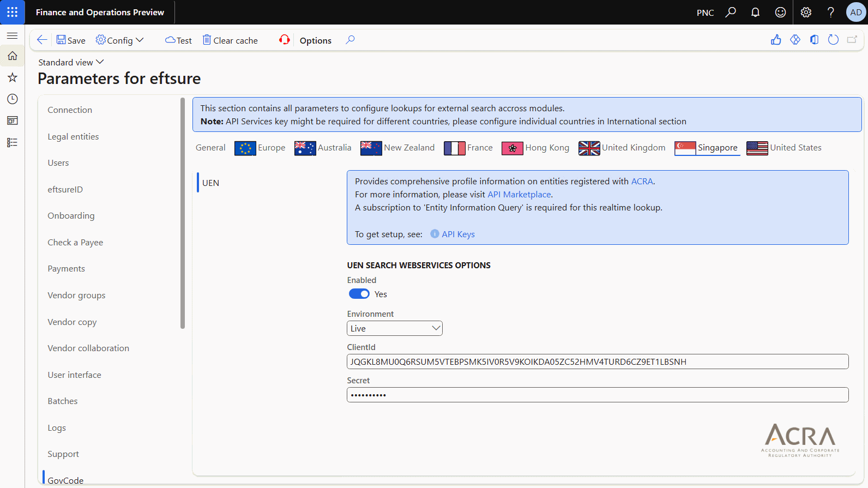Select the Singapore tab
The width and height of the screenshot is (868, 488).
706,148
